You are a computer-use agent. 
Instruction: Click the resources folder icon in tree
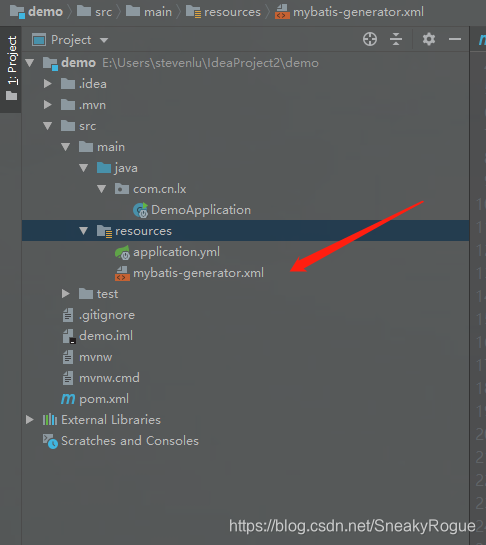click(105, 231)
